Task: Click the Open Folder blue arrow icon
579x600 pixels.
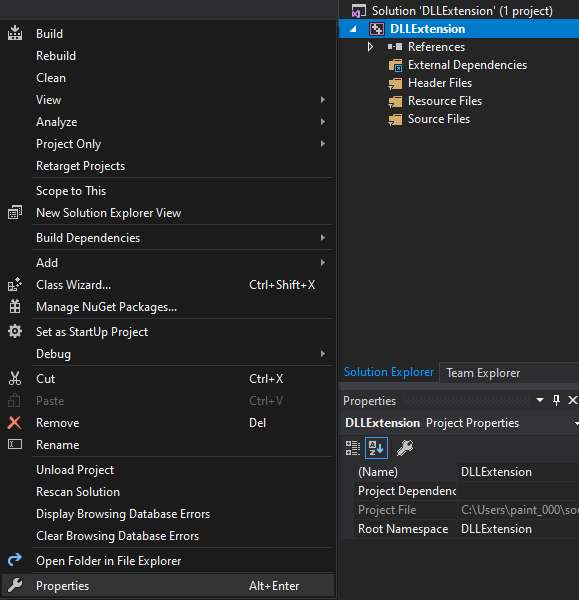Action: (x=15, y=560)
